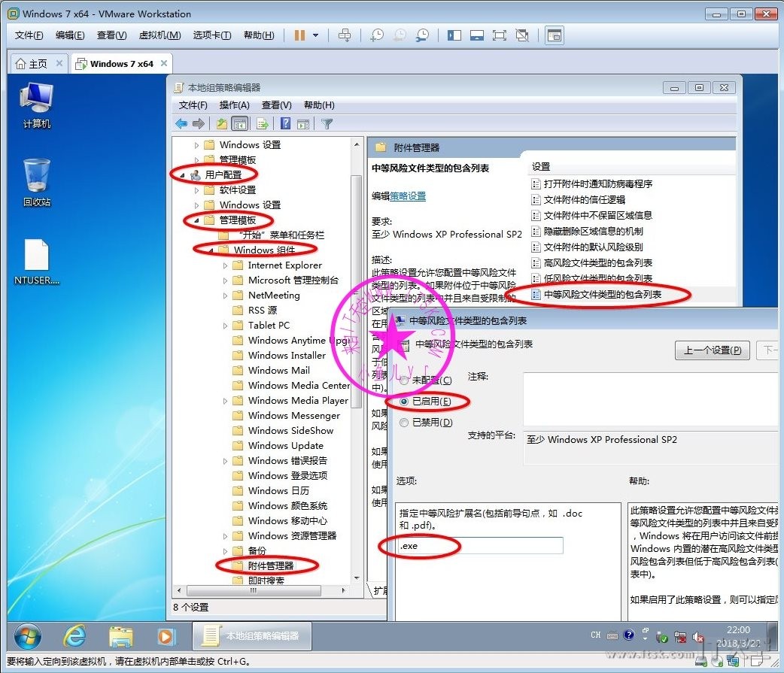
Task: Open the Recycle Bin (回收站) desktop icon
Action: point(36,181)
